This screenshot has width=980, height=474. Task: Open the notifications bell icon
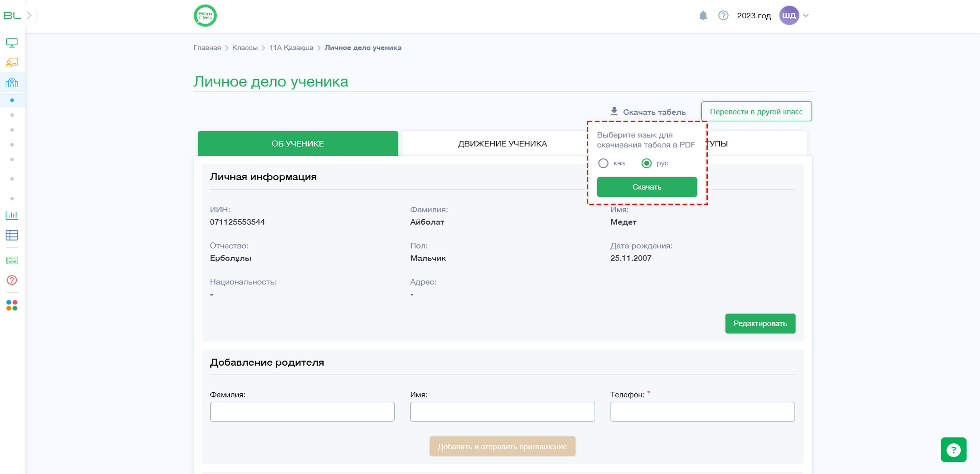click(x=703, y=16)
